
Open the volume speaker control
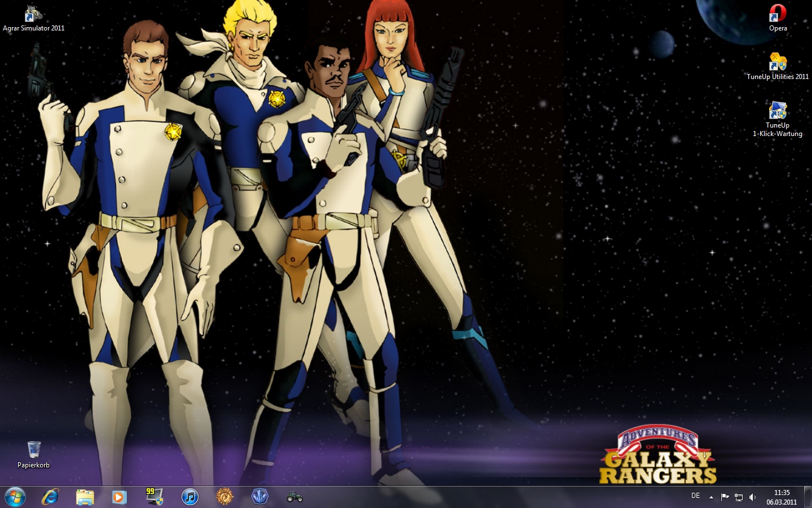752,497
